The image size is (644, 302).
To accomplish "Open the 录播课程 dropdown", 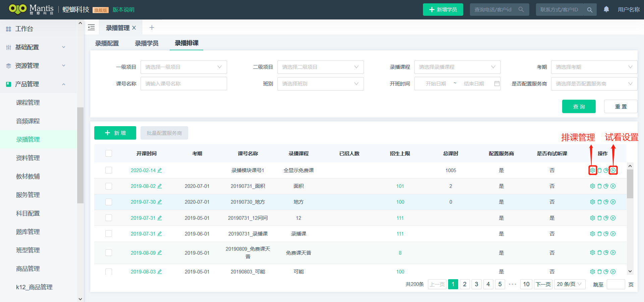I will [458, 67].
